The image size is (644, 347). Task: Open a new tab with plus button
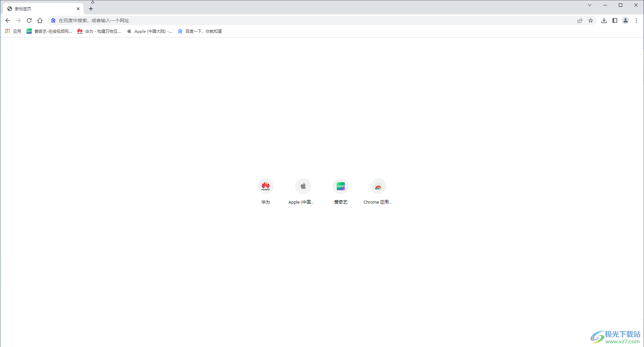(91, 9)
